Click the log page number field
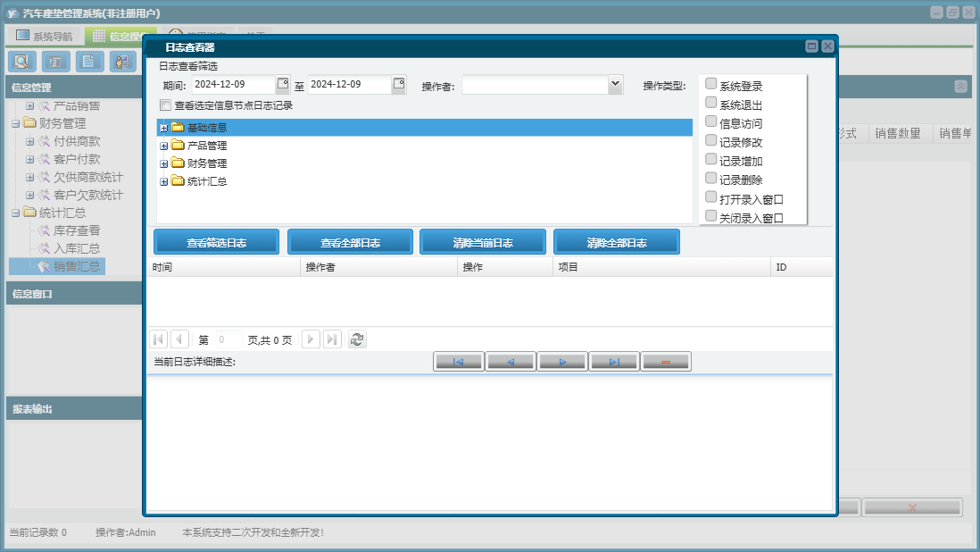 (228, 340)
